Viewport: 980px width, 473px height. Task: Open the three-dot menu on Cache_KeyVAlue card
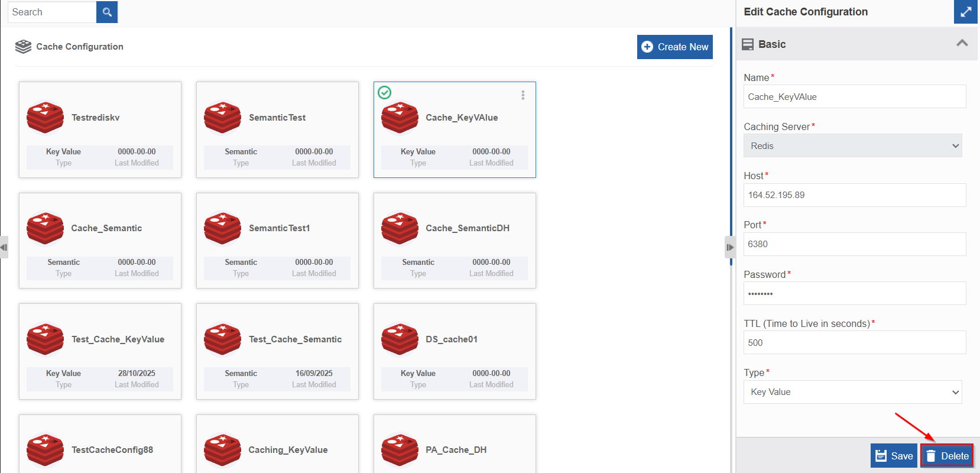coord(523,95)
